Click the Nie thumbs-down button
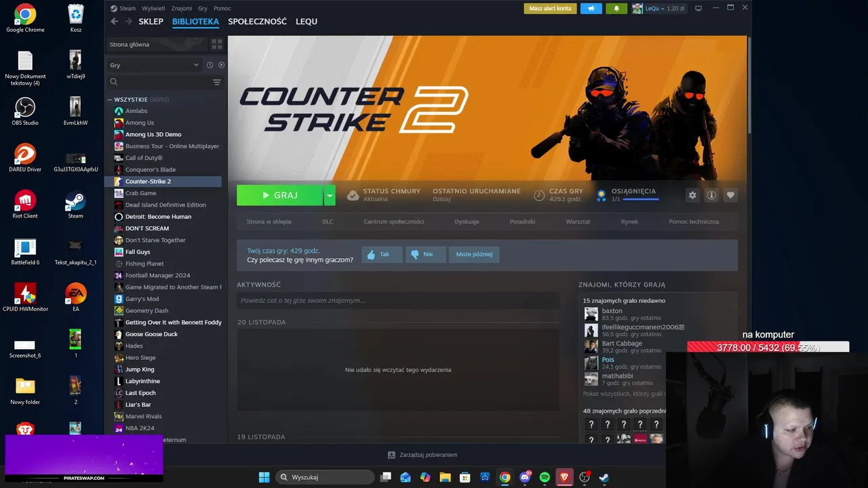The height and width of the screenshot is (488, 868). pos(425,255)
